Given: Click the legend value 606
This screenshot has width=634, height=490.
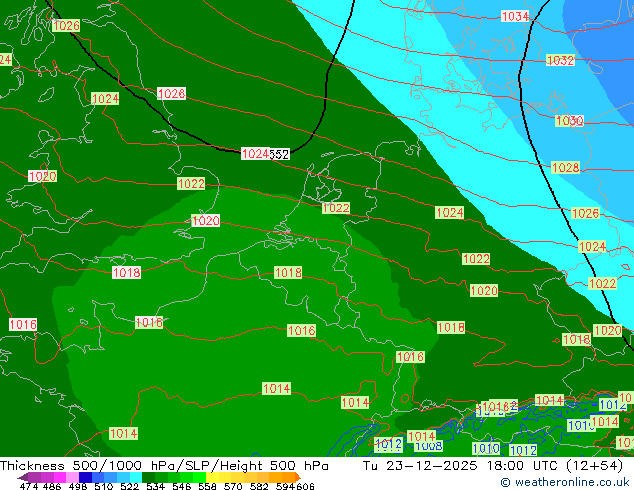Looking at the screenshot, I should point(304,486).
